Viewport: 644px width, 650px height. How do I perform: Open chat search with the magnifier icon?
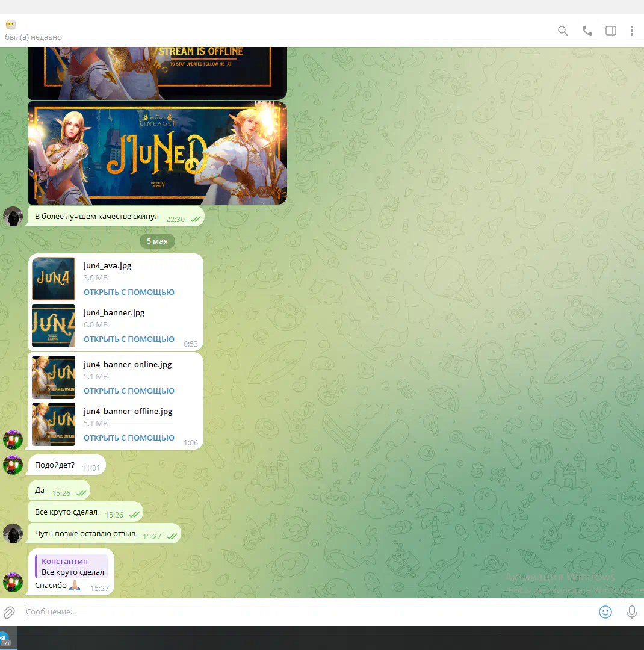click(x=562, y=31)
